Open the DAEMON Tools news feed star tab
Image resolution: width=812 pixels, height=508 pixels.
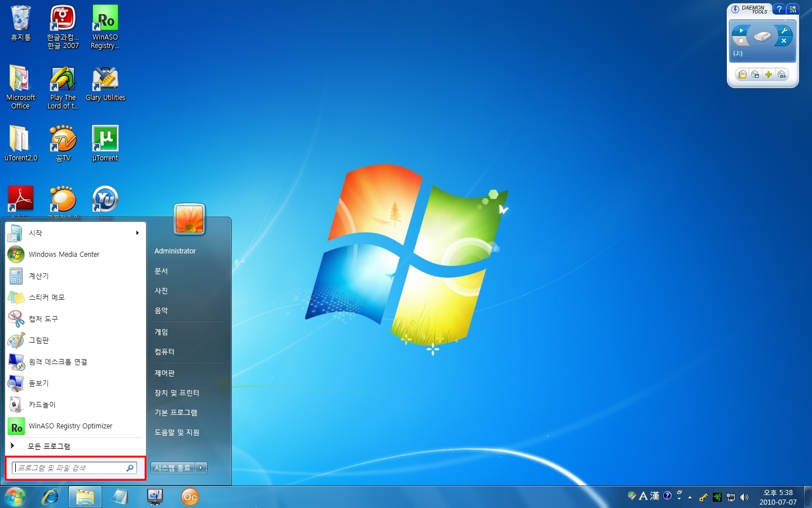[x=793, y=9]
